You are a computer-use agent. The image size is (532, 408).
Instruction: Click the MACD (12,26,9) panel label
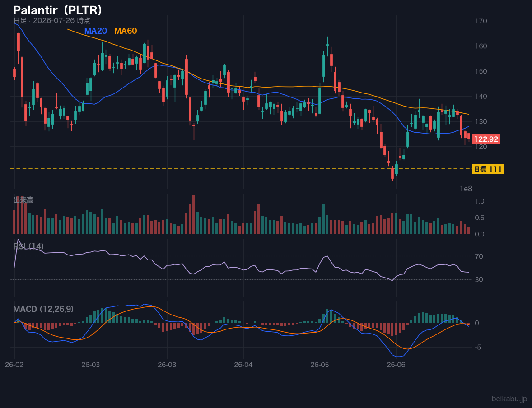point(43,309)
